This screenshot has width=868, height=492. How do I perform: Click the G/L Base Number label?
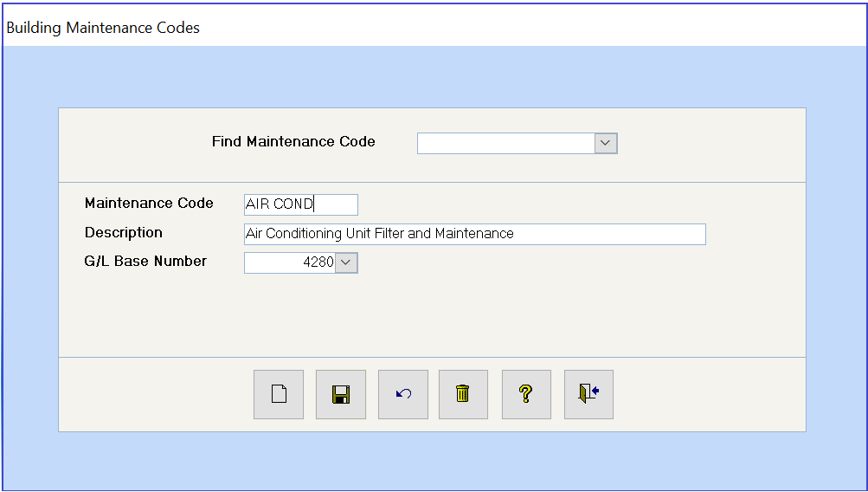tap(145, 262)
